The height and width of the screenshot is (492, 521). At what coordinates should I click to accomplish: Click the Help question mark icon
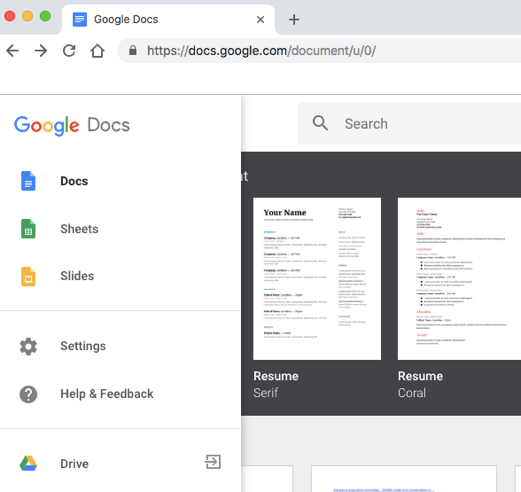pos(28,394)
